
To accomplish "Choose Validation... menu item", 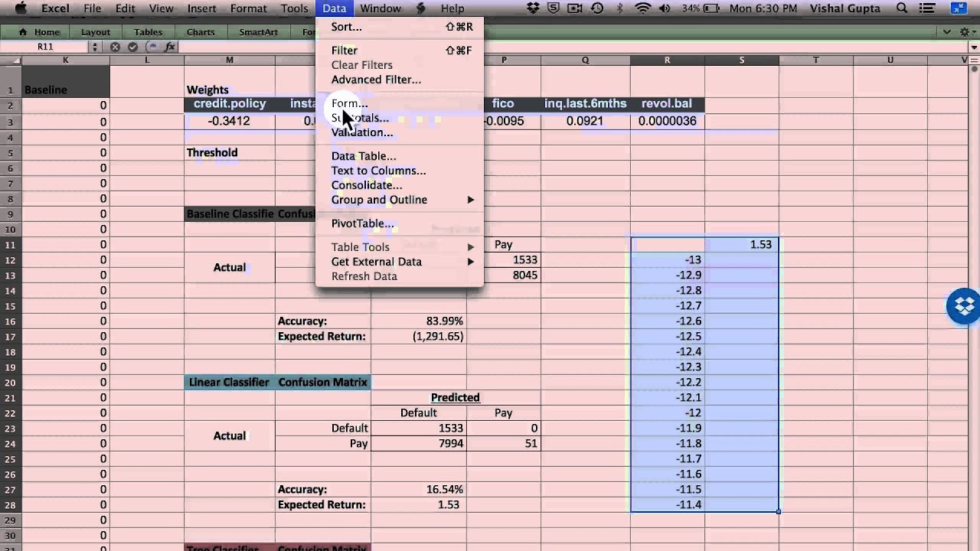I will click(x=400, y=132).
